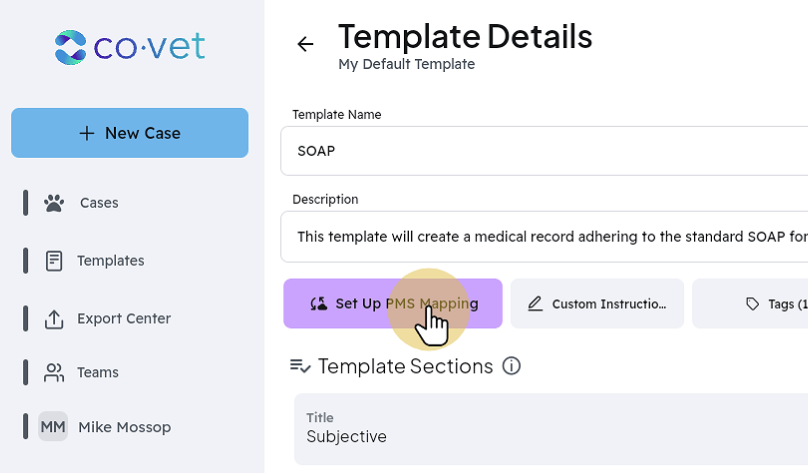
Task: Create a New Case
Action: tap(130, 133)
